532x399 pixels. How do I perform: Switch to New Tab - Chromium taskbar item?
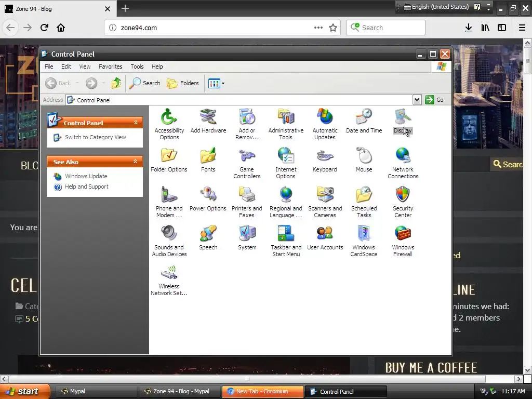[x=262, y=391]
